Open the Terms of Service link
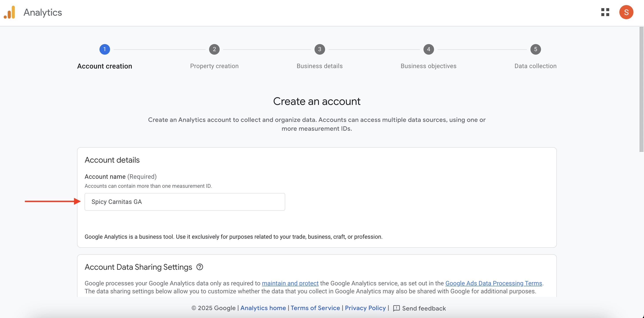The width and height of the screenshot is (644, 318). click(x=315, y=308)
